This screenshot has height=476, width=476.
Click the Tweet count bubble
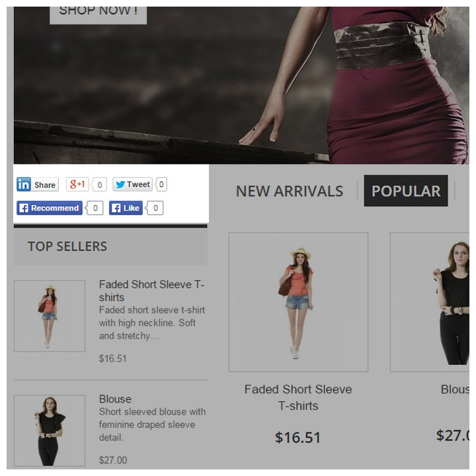click(161, 184)
